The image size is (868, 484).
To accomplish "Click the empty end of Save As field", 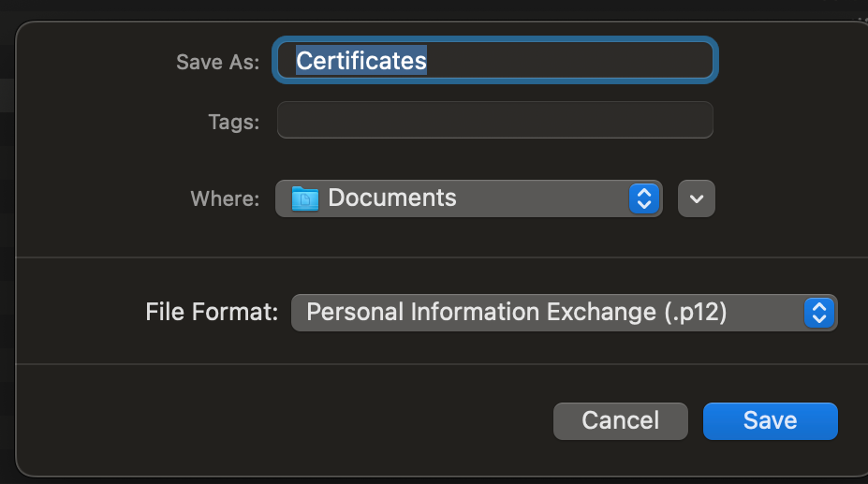I will 570,60.
